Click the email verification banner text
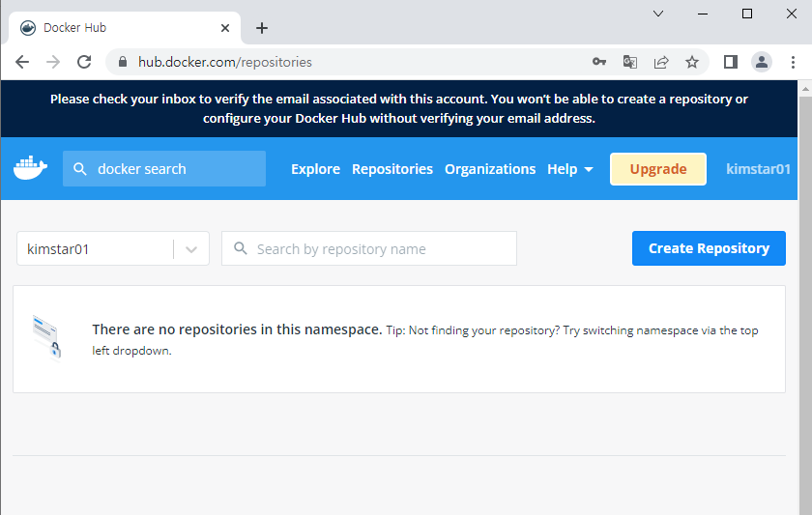This screenshot has width=812, height=515. pos(398,108)
